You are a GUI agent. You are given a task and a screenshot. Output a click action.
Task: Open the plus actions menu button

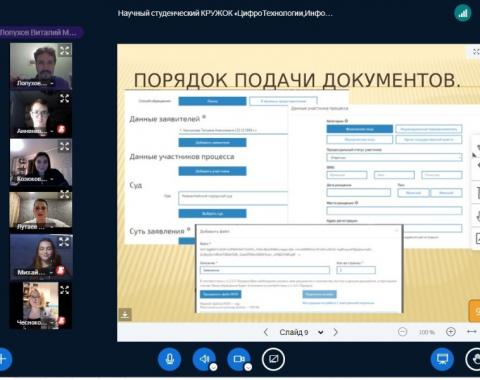click(3, 359)
